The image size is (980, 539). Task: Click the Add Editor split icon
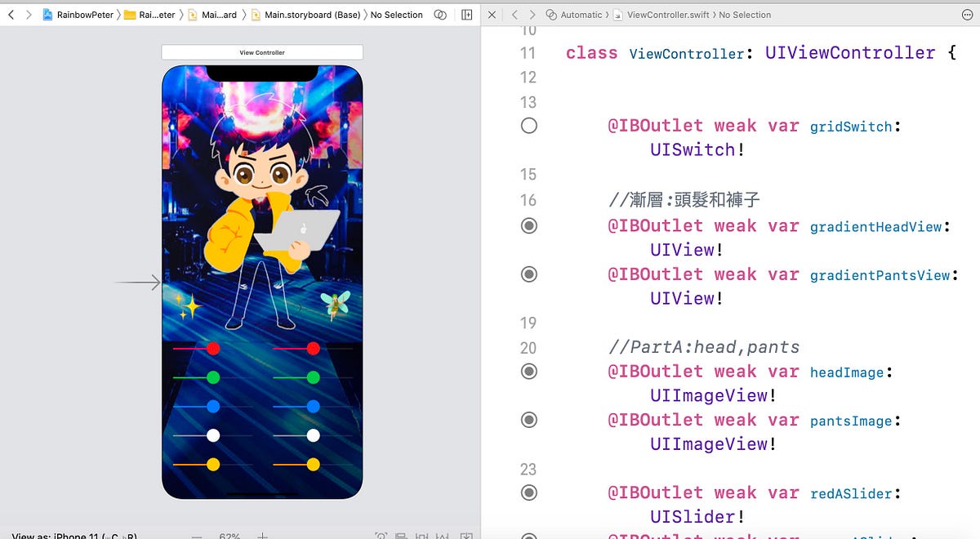[x=466, y=15]
